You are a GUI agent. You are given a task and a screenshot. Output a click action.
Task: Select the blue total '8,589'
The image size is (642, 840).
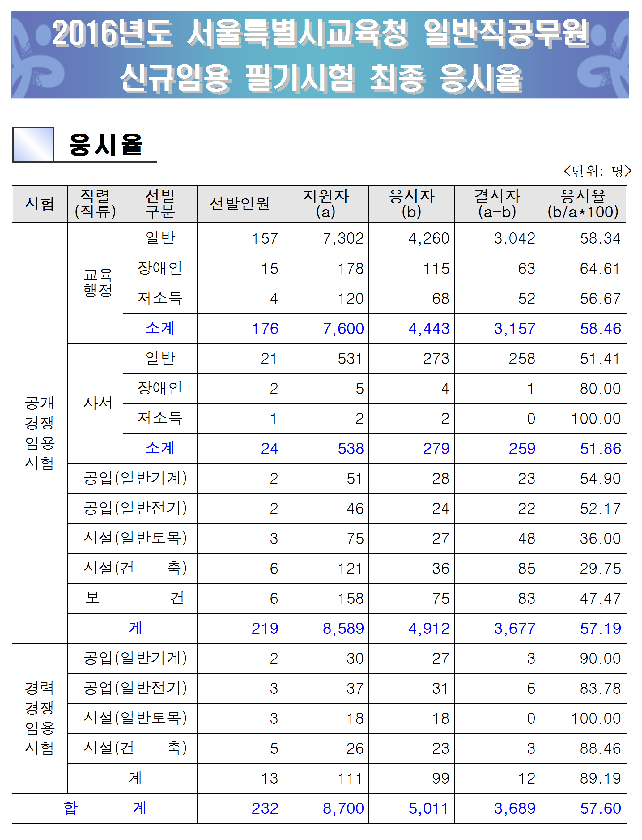pos(343,629)
